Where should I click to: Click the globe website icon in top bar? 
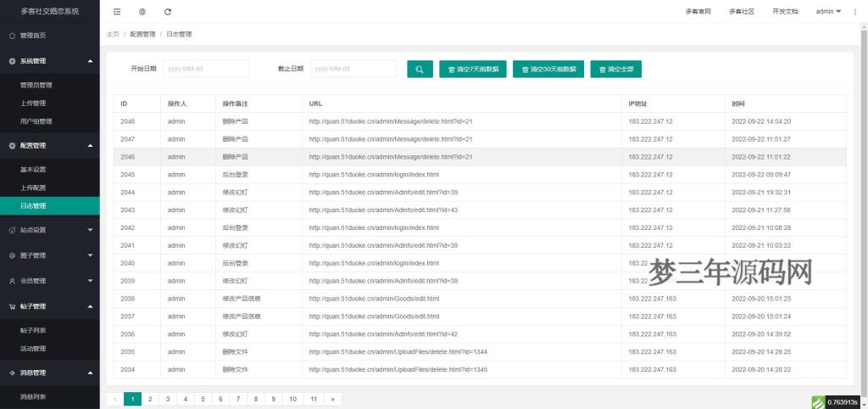coord(142,12)
